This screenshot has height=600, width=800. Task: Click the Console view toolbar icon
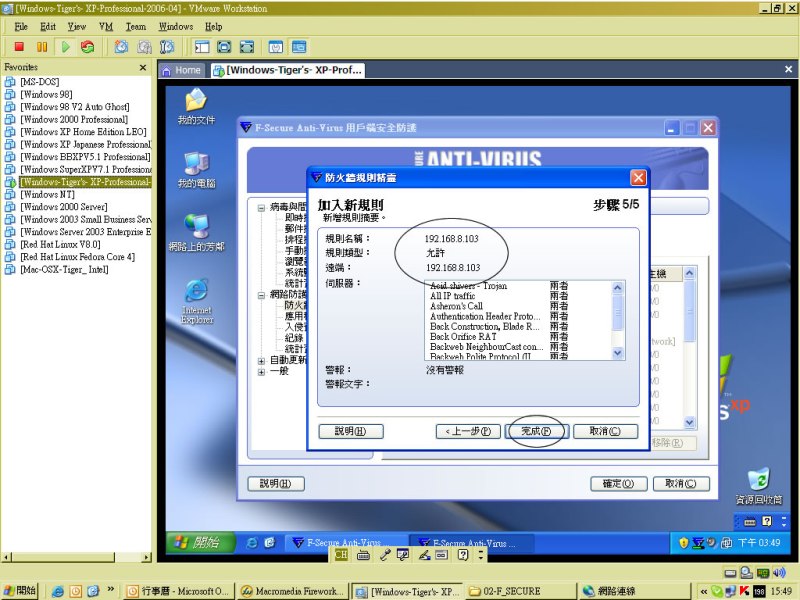click(x=299, y=47)
